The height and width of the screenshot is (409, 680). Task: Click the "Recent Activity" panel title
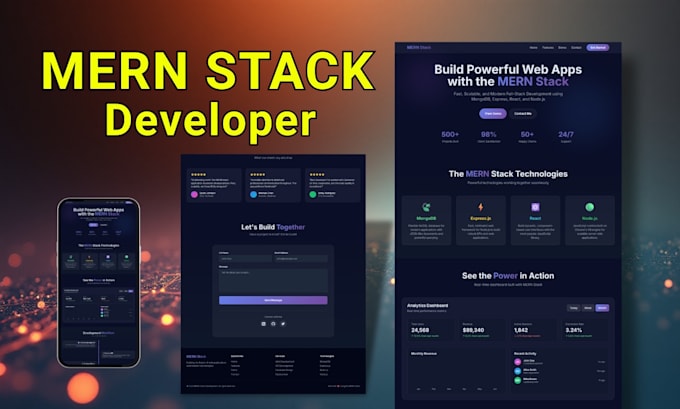point(525,353)
